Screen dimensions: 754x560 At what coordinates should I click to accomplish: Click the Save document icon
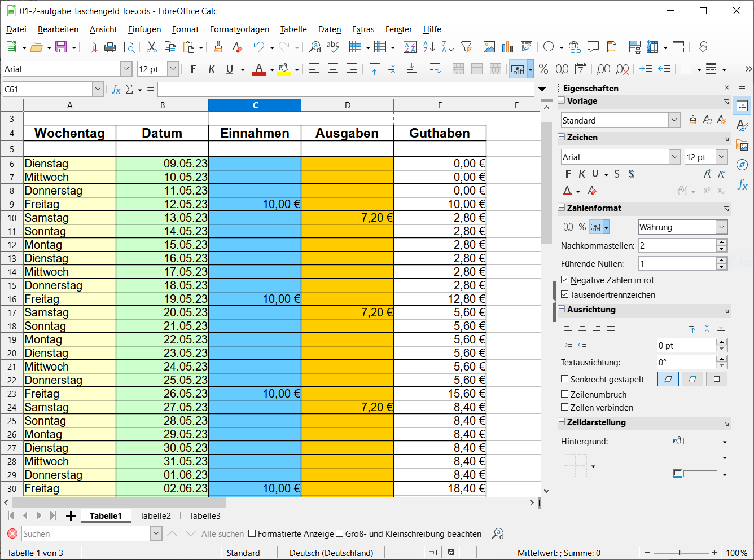click(60, 47)
